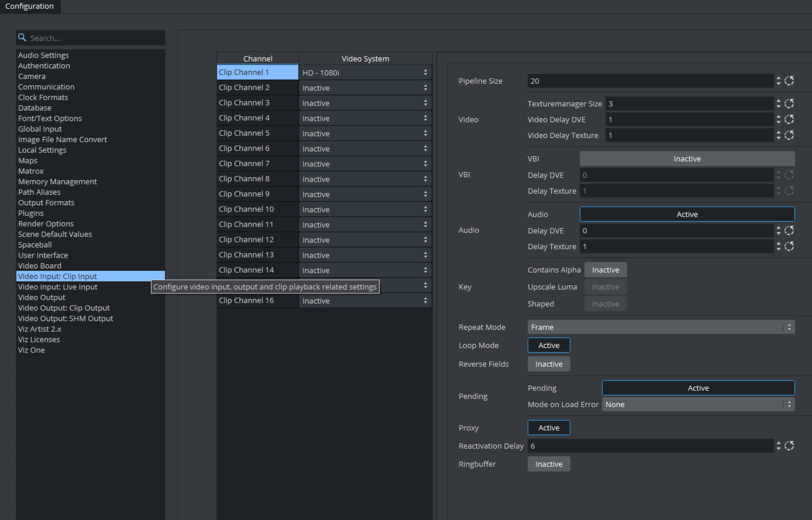This screenshot has height=520, width=812.
Task: Click Upscale Luma Inactive button
Action: pos(605,287)
